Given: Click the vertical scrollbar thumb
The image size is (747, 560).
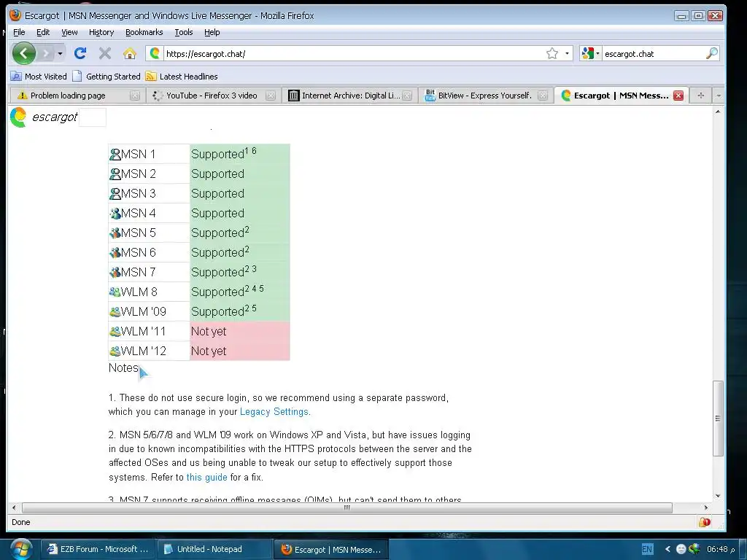Looking at the screenshot, I should point(718,419).
